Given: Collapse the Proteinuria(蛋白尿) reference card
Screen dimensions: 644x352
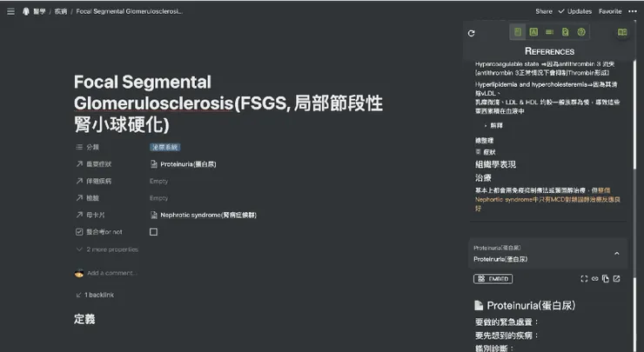Looking at the screenshot, I should (x=616, y=254).
